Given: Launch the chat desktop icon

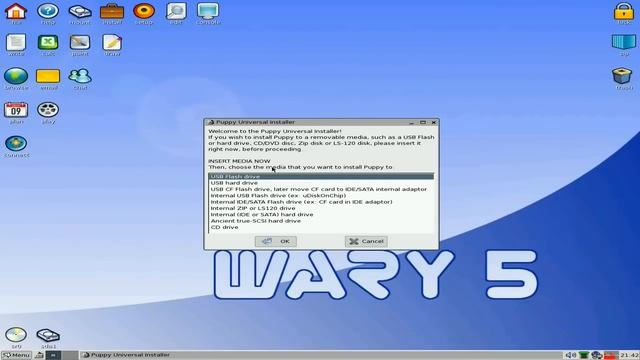Looking at the screenshot, I should (80, 76).
